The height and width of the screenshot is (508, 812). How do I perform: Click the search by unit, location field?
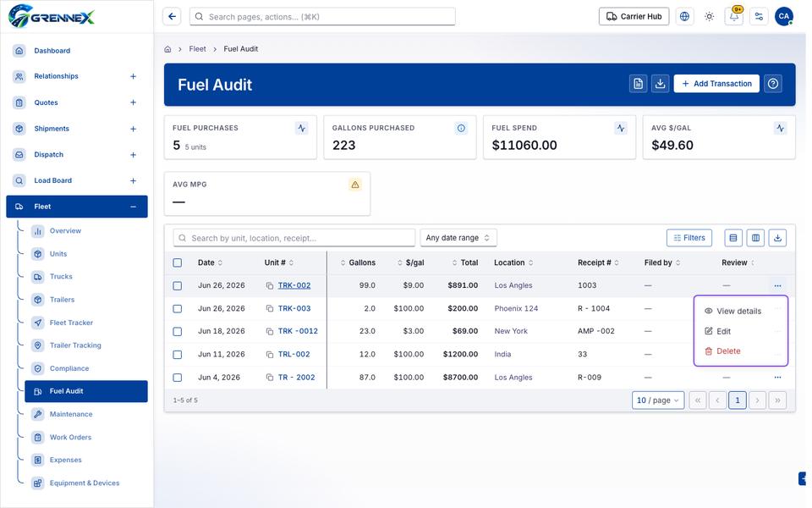tap(294, 238)
